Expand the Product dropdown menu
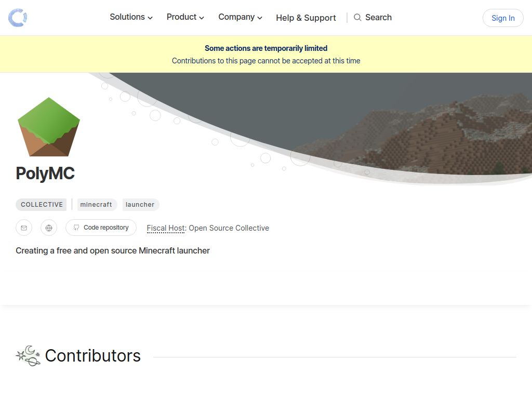532x399 pixels. click(x=185, y=17)
